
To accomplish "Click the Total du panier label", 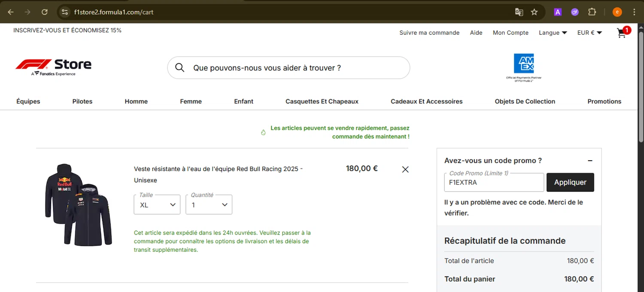I will pos(470,279).
